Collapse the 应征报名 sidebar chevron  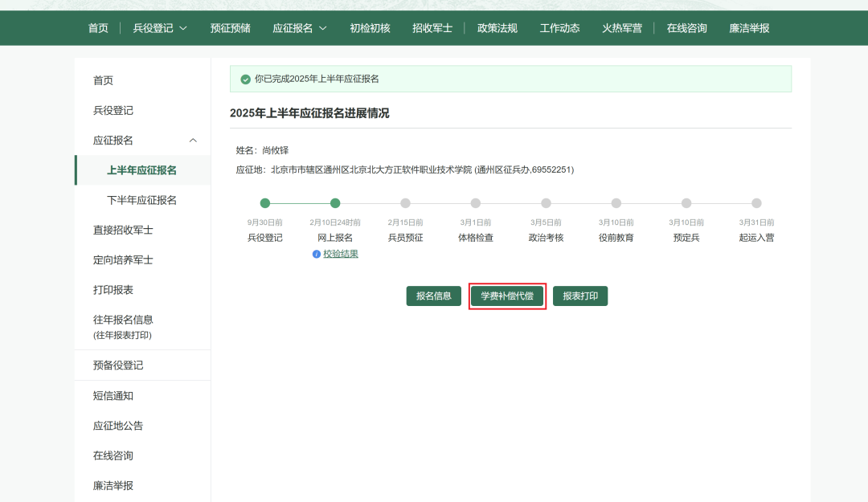193,141
